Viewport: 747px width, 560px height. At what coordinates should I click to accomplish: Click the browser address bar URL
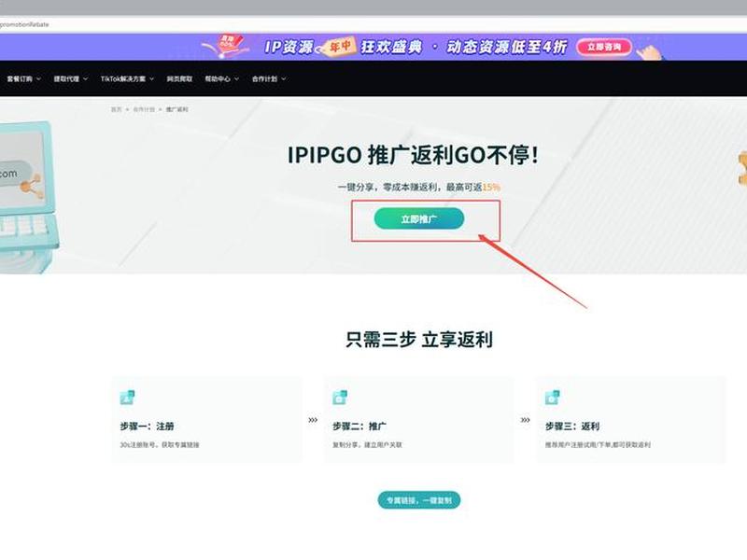(24, 24)
